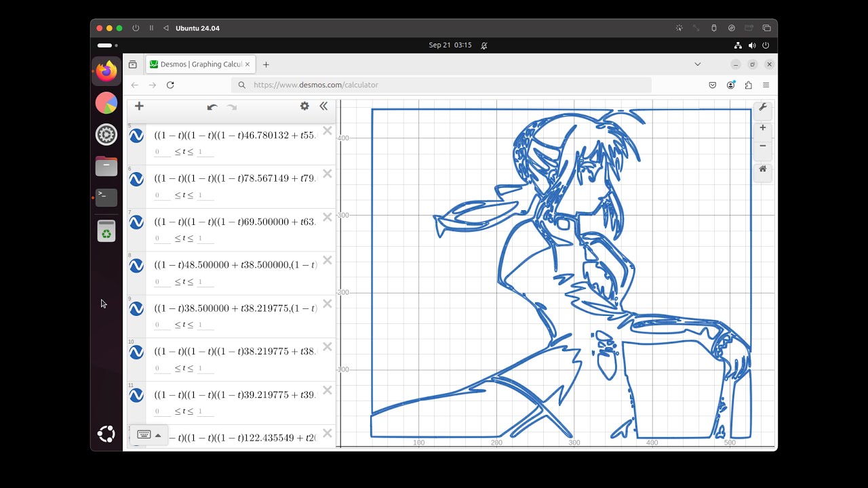Delete expression 11 with its X
The image size is (868, 488).
coord(328,390)
